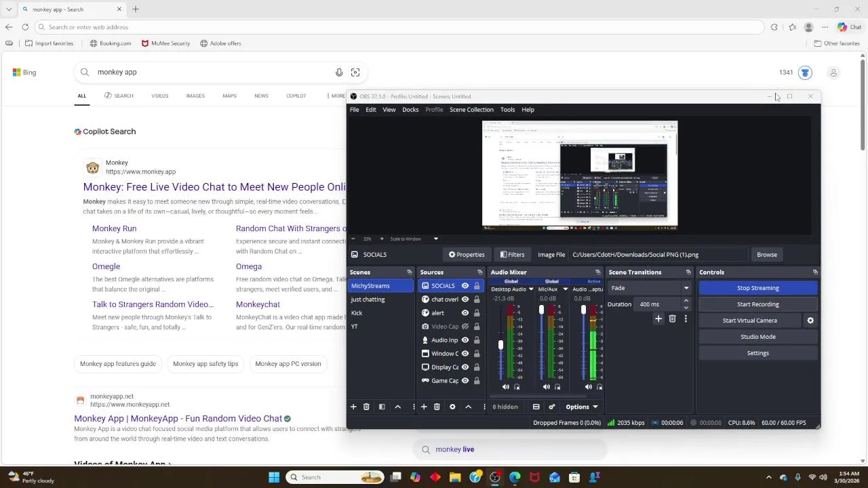Viewport: 868px width, 488px height.
Task: Open OBS Studio from the taskbar
Action: 495,477
